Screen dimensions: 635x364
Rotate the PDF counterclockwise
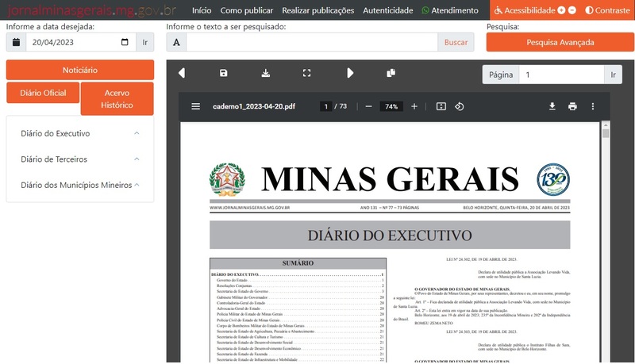click(460, 106)
